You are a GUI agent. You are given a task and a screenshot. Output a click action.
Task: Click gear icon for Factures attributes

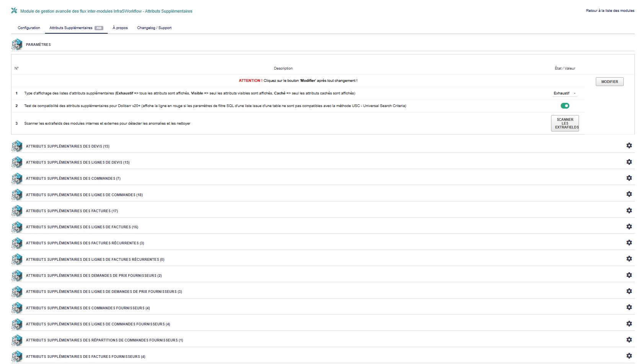629,211
